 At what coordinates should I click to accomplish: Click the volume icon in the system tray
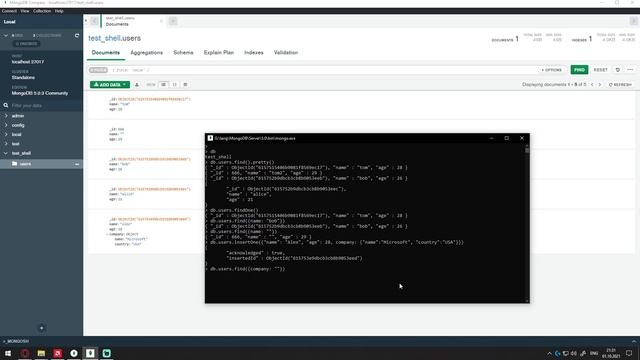point(574,353)
